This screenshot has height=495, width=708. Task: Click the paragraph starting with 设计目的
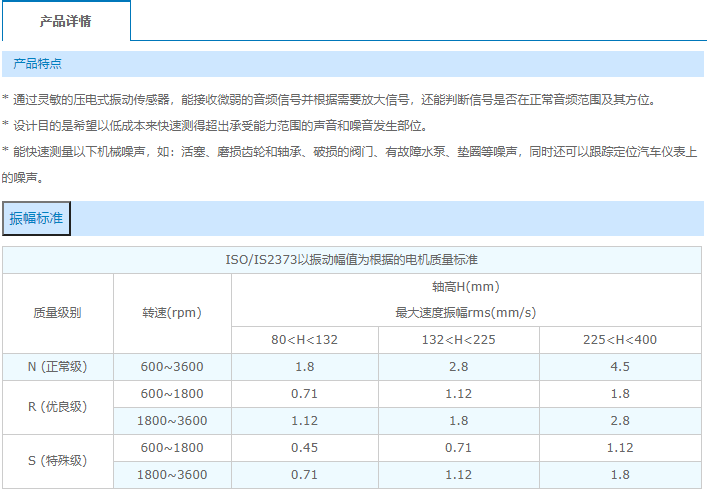pyautogui.click(x=220, y=126)
